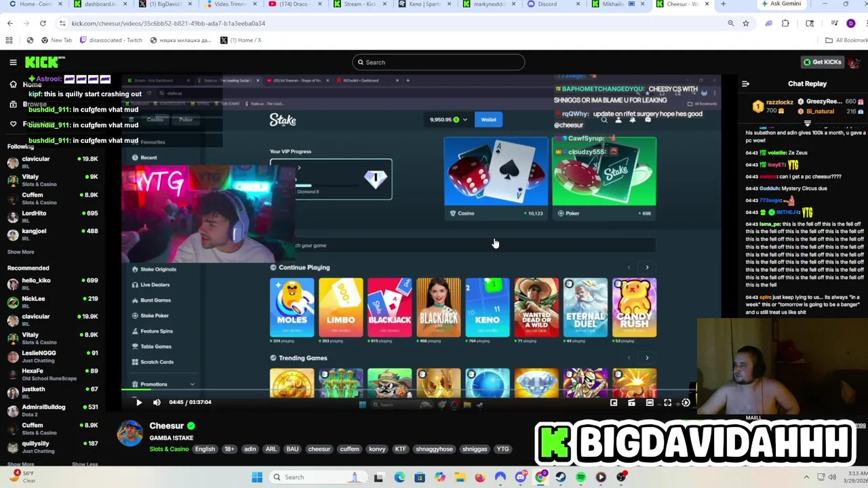The image size is (868, 488).
Task: Open Spotify from the taskbar
Action: tap(581, 477)
